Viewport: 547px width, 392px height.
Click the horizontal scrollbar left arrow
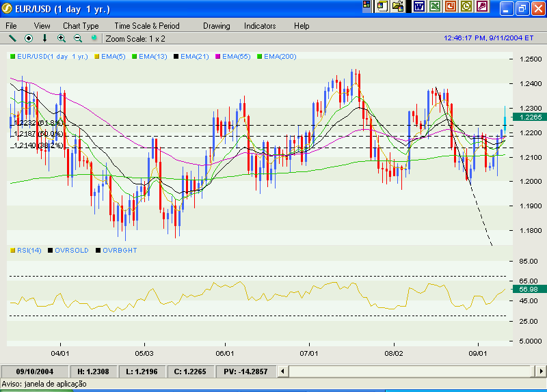click(x=295, y=371)
